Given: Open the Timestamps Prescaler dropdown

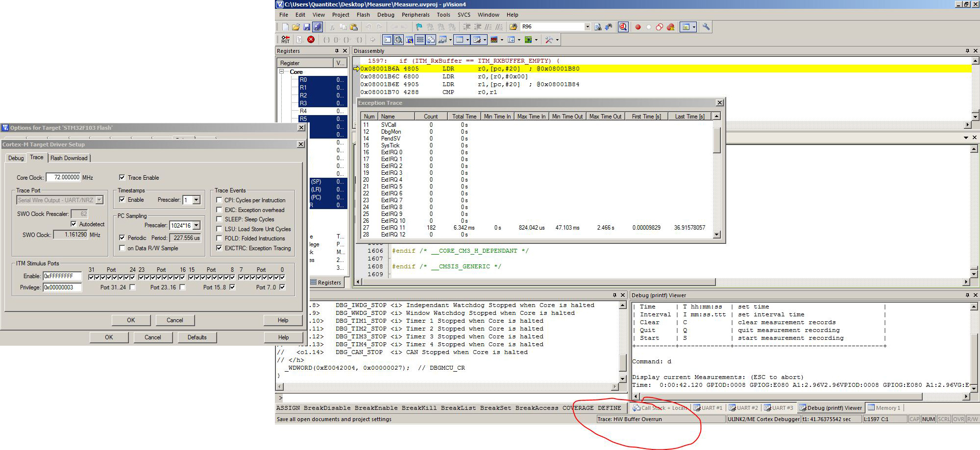Looking at the screenshot, I should pos(196,200).
